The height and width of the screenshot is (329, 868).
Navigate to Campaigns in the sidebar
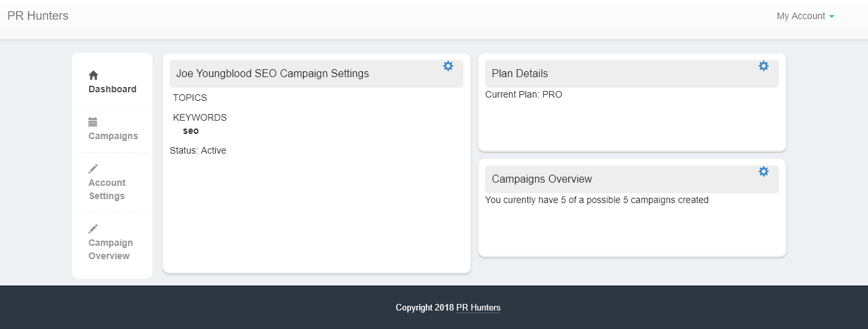(113, 136)
